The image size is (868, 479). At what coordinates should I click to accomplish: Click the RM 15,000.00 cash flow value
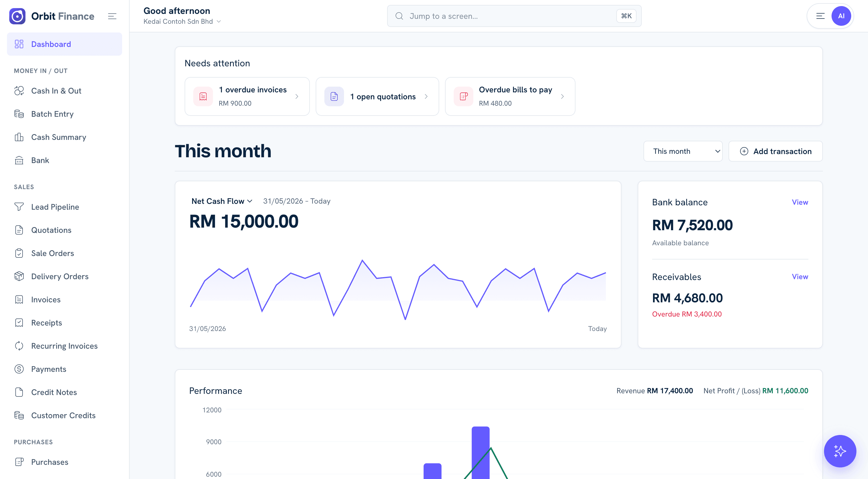coord(244,222)
